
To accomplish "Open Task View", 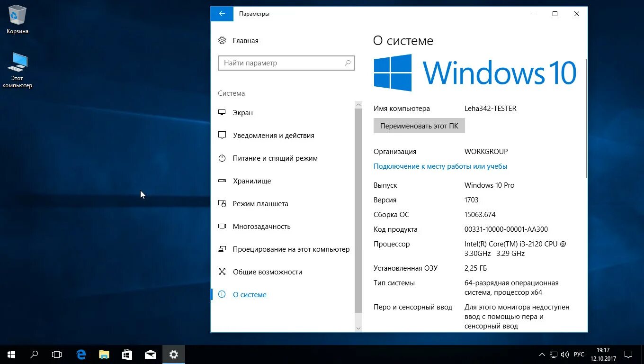I will pyautogui.click(x=57, y=354).
